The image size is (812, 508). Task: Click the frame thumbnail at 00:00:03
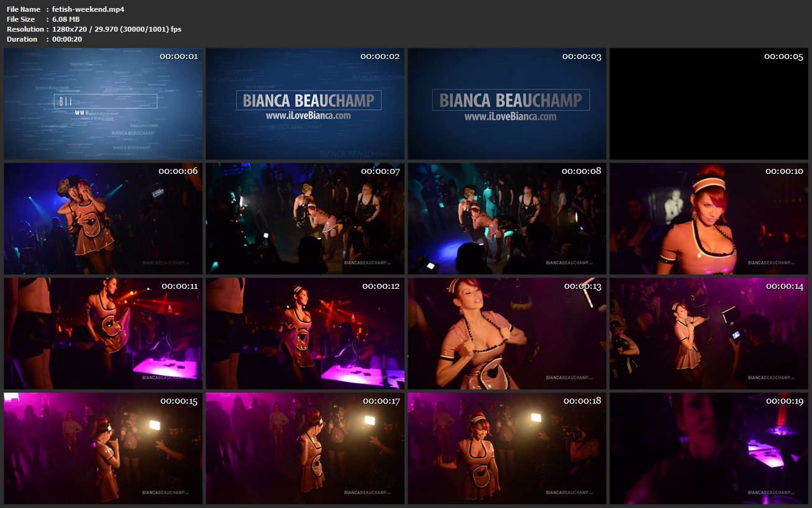(x=507, y=104)
